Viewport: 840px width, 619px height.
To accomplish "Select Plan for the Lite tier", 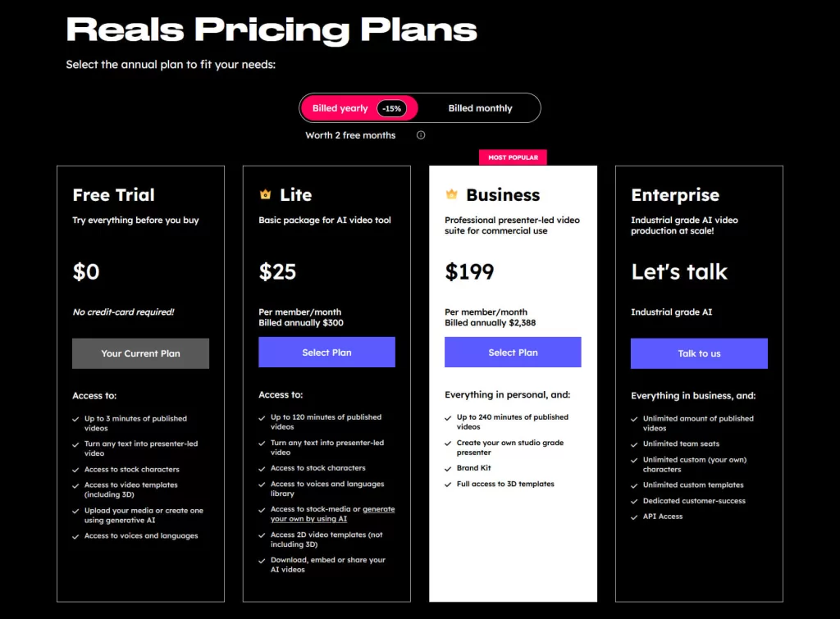I will pos(326,353).
